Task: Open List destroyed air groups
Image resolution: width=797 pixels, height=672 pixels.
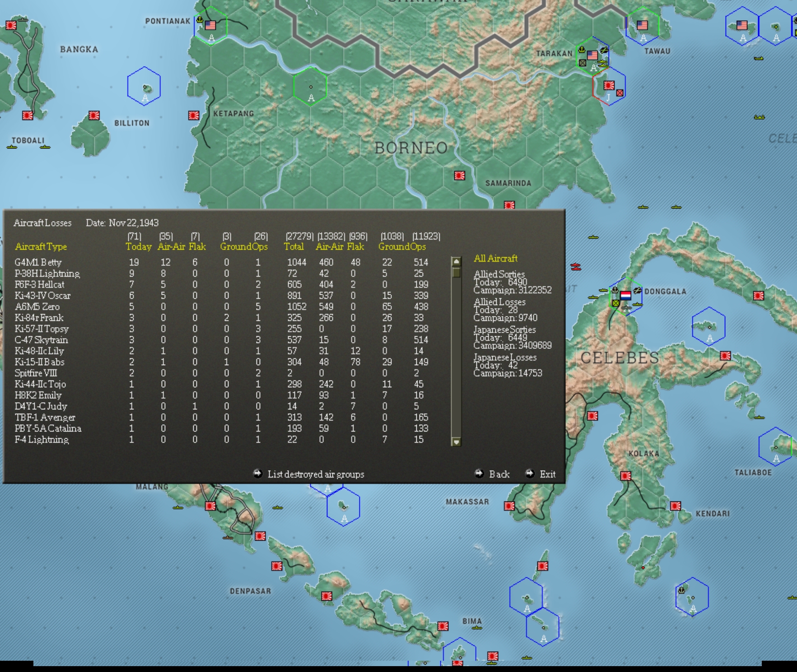Action: tap(316, 474)
